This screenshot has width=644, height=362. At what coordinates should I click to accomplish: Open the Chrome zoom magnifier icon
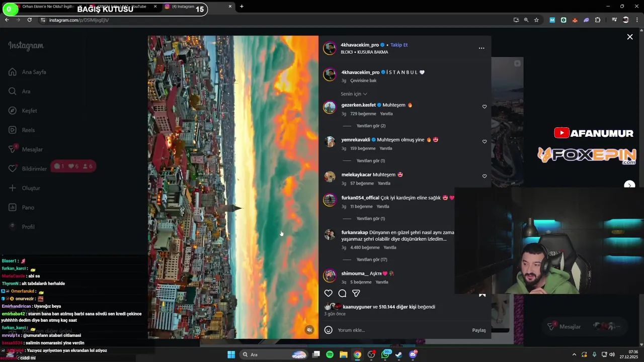pyautogui.click(x=526, y=20)
